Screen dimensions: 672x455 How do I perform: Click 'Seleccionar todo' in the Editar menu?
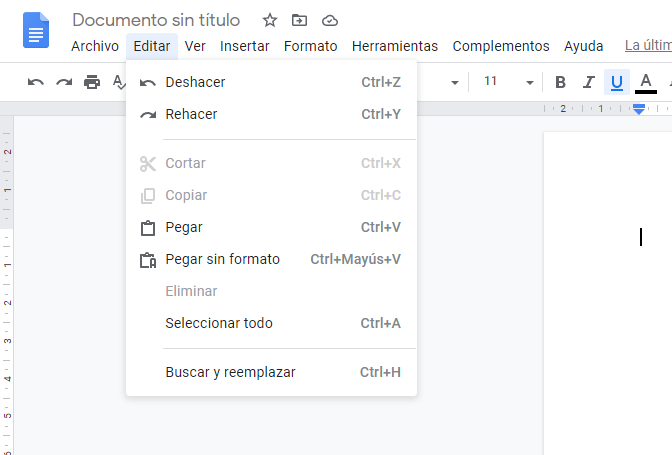point(218,323)
